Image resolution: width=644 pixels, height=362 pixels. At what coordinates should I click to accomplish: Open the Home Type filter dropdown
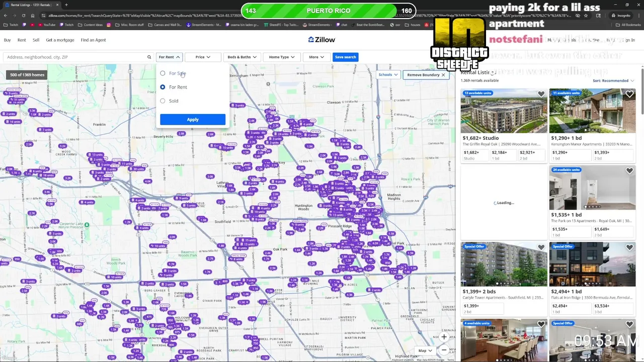click(281, 57)
